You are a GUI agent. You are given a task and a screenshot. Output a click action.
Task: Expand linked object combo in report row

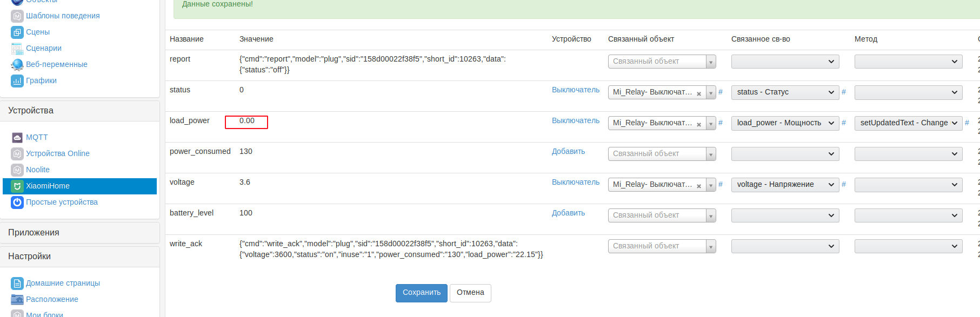point(711,62)
